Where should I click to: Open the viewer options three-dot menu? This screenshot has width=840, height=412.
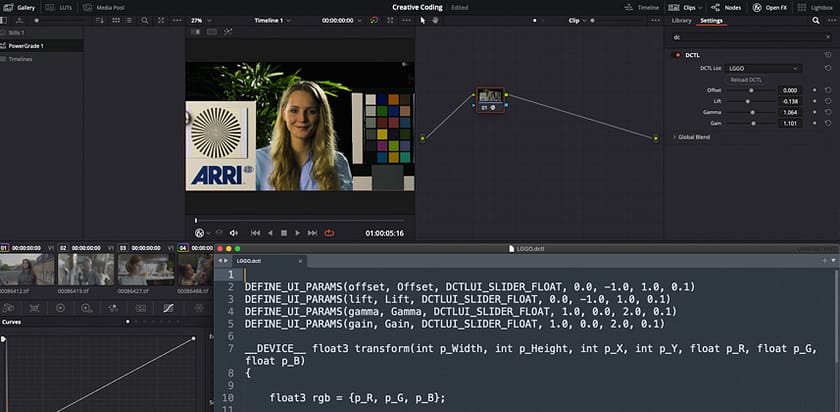click(407, 20)
